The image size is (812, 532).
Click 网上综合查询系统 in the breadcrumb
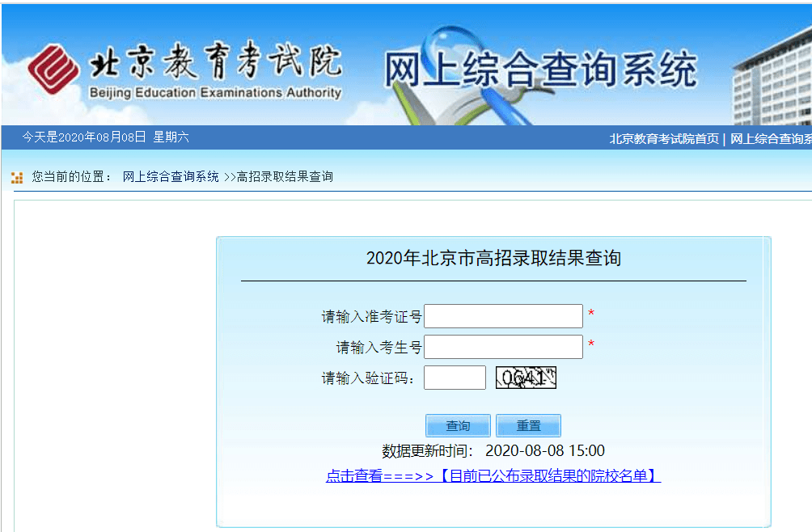point(171,177)
